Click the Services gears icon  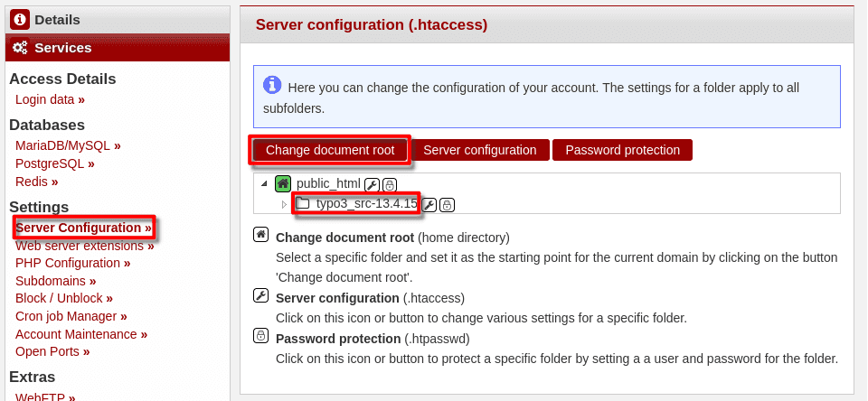[x=21, y=48]
